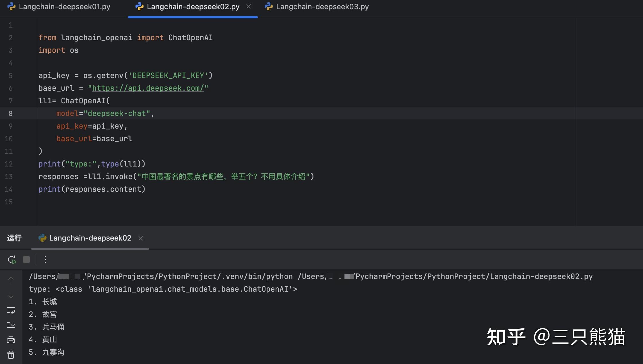Viewport: 643px width, 364px height.
Task: Clear all console output with trash icon
Action: [11, 355]
